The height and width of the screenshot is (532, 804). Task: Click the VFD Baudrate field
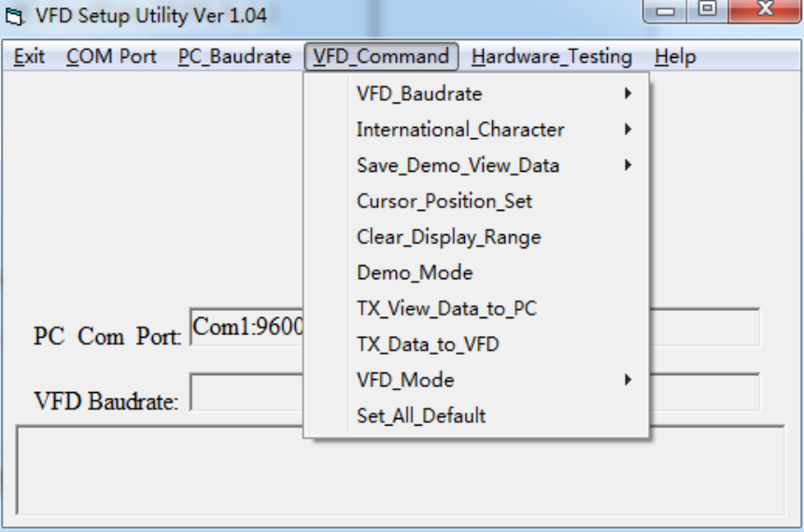[247, 393]
